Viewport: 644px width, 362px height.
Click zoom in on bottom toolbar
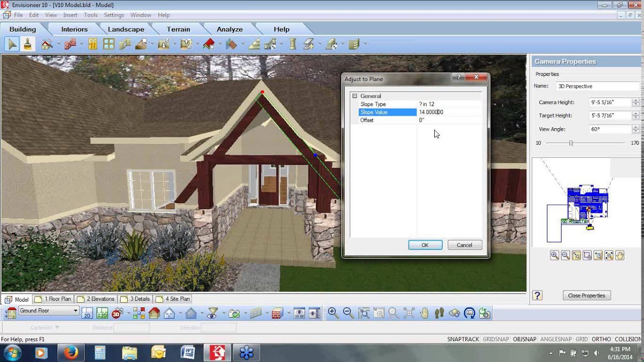click(x=333, y=314)
